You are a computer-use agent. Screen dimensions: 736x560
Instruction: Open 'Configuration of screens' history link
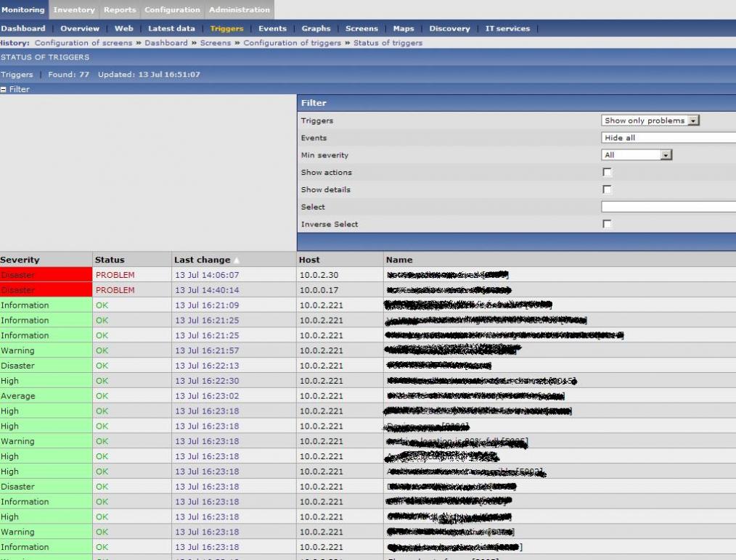click(x=83, y=43)
